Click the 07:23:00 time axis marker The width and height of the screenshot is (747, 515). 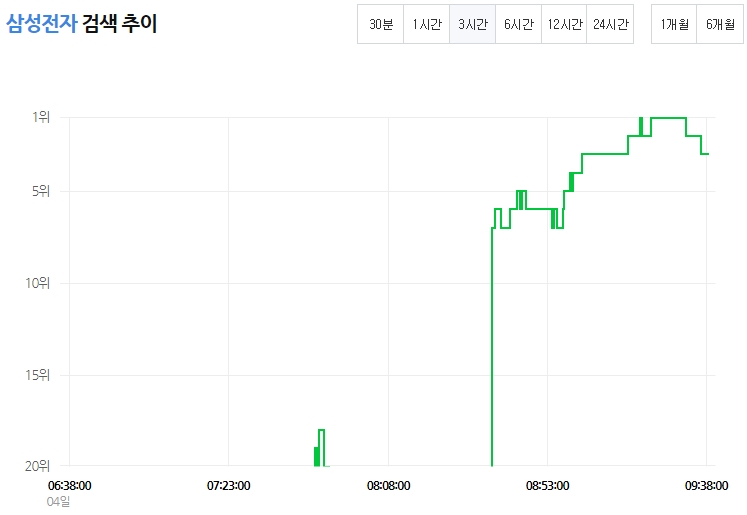tap(229, 485)
